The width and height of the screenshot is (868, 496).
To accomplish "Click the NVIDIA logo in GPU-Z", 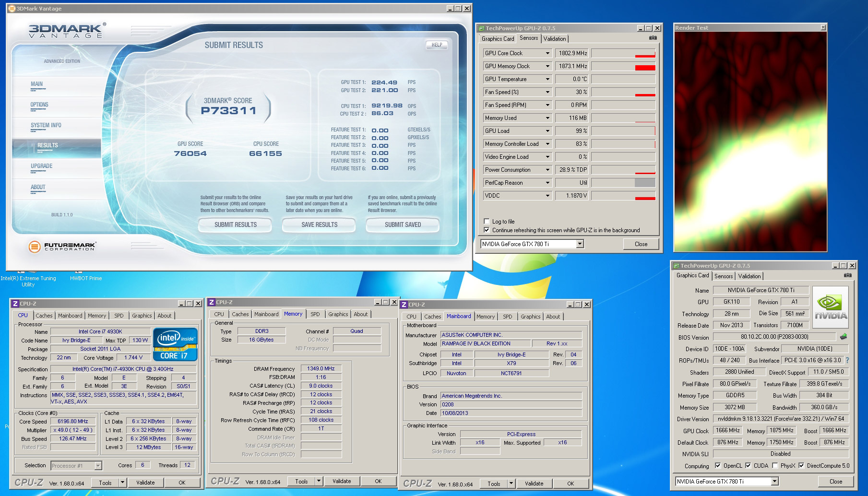I will pos(831,307).
